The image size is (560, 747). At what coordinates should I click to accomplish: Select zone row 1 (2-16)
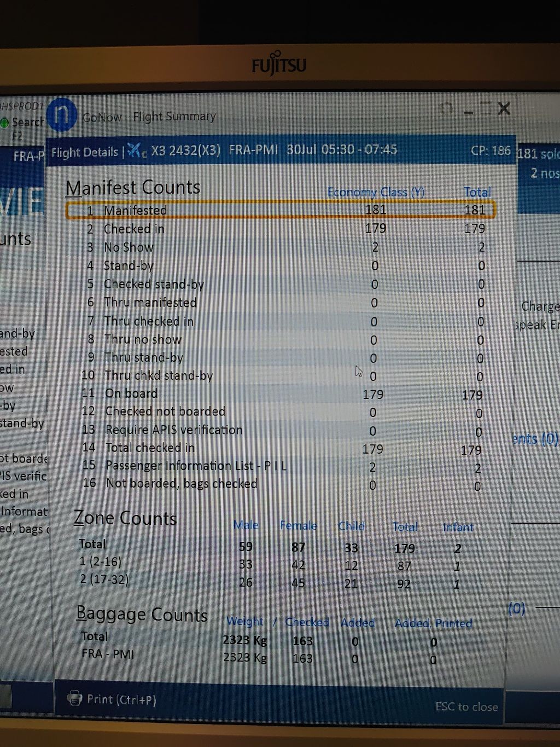pyautogui.click(x=101, y=561)
